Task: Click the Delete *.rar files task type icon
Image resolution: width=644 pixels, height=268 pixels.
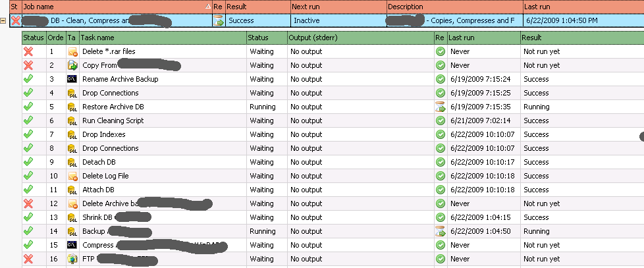Action: [72, 51]
